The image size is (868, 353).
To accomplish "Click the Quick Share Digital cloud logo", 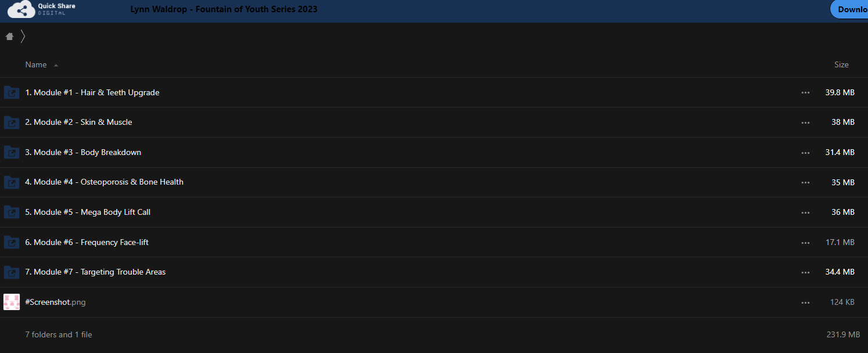I will (21, 9).
